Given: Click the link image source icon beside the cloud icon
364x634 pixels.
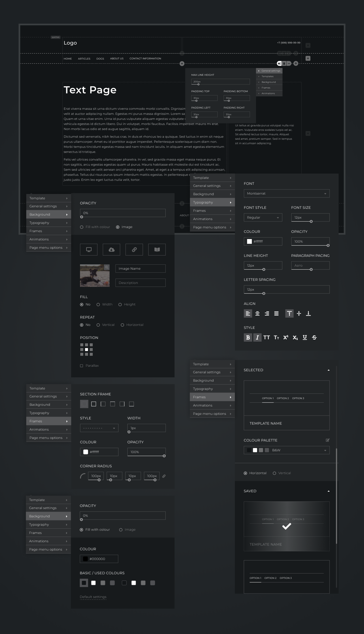Looking at the screenshot, I should (x=134, y=249).
